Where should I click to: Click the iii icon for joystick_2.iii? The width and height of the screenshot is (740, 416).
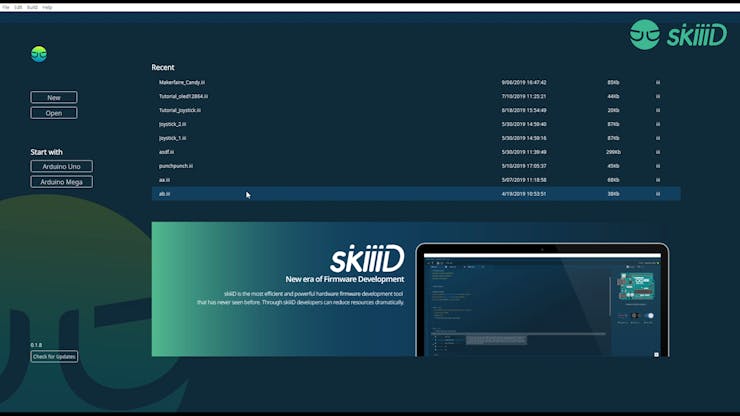(657, 124)
